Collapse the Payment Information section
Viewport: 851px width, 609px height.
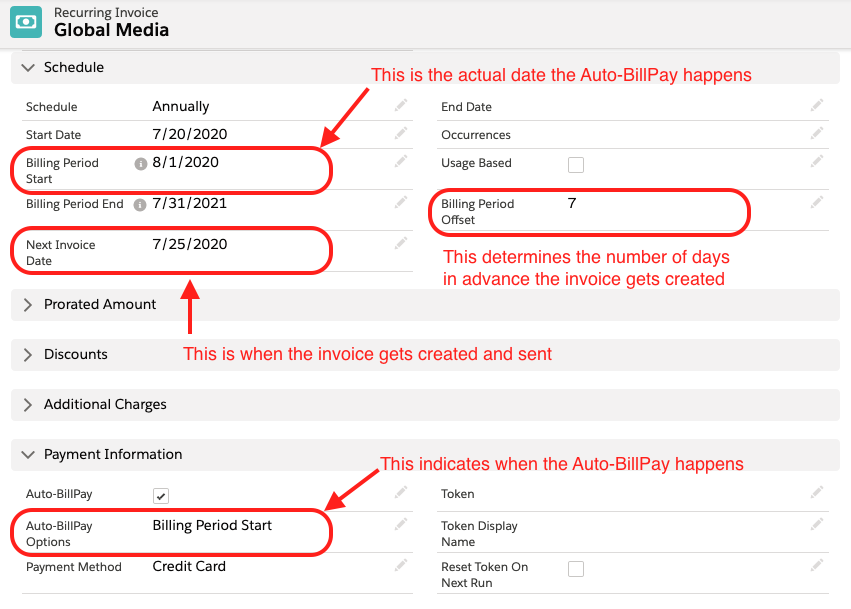(28, 455)
